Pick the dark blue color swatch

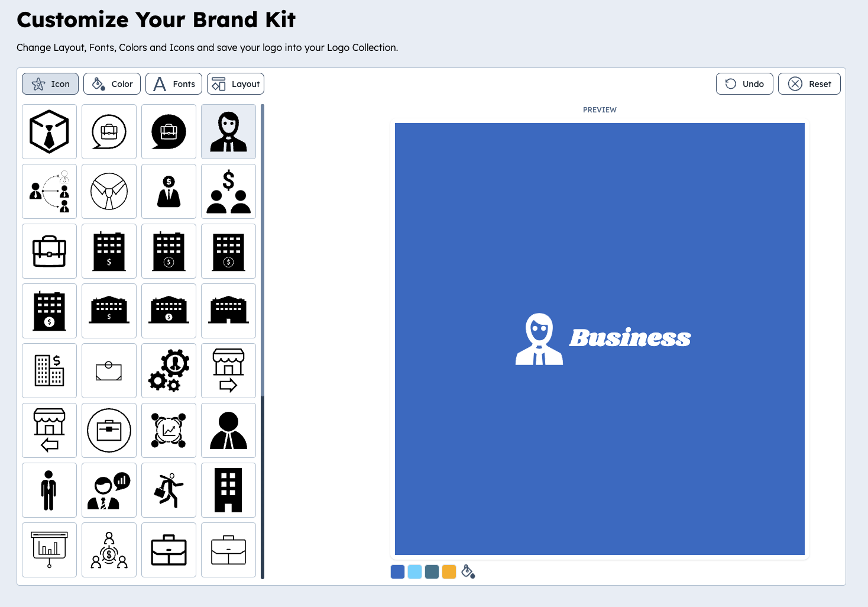[398, 572]
